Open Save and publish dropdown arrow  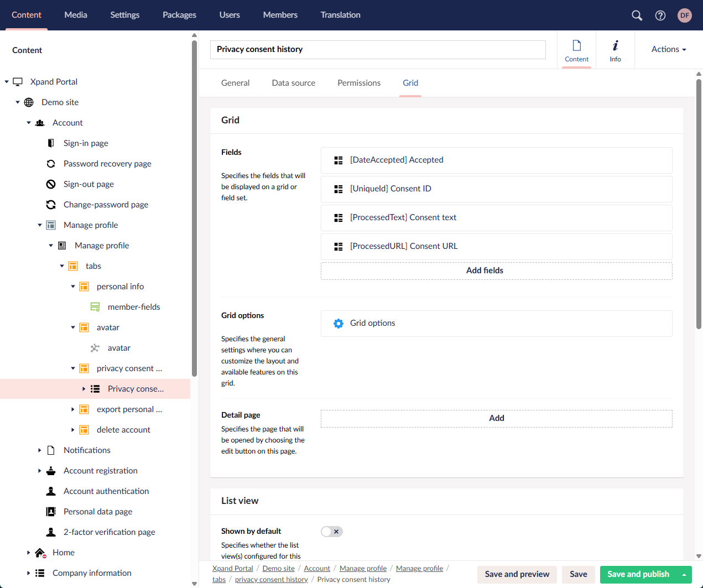(x=684, y=575)
